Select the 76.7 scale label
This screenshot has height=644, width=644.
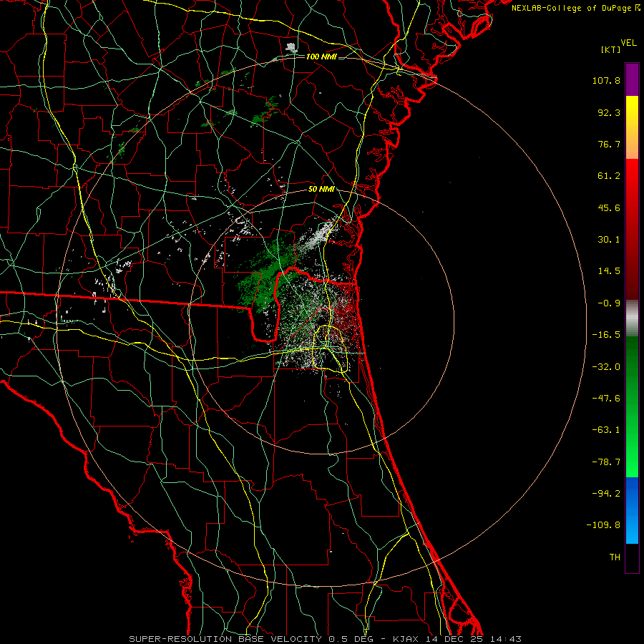coord(609,144)
